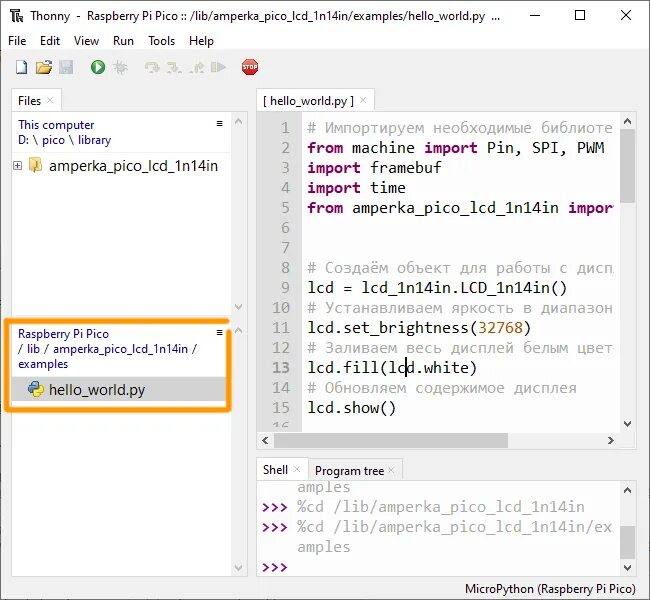Open the This computer pane menu icon
This screenshot has height=600, width=650.
[219, 124]
